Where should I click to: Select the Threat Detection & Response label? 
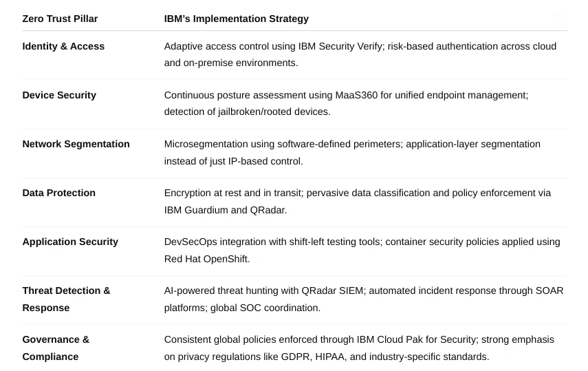pyautogui.click(x=67, y=299)
